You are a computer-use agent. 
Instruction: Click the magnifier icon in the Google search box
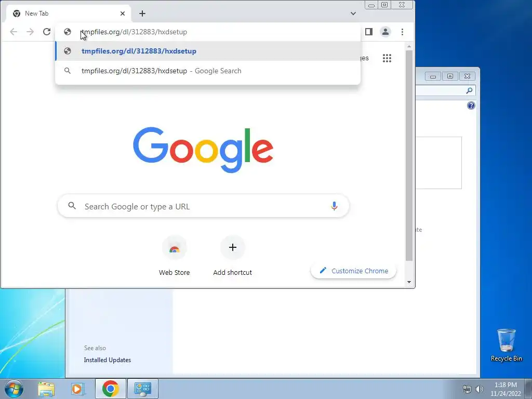pyautogui.click(x=72, y=206)
